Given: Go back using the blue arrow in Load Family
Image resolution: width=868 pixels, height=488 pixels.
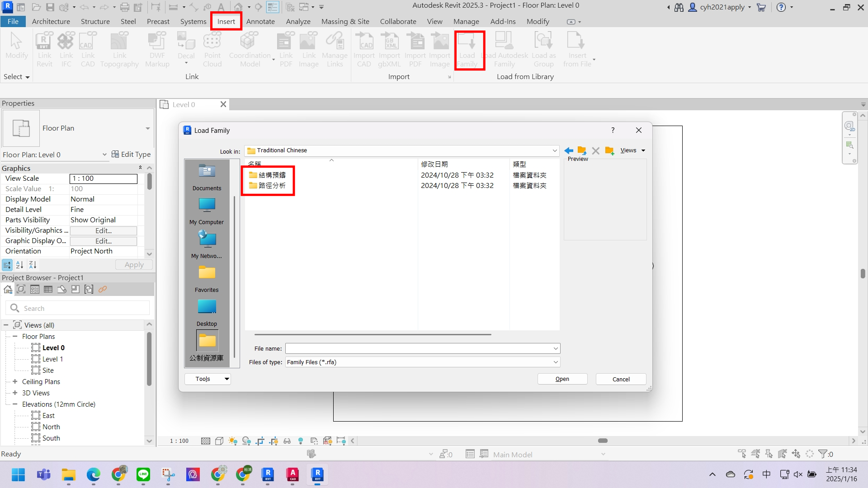Looking at the screenshot, I should [569, 150].
